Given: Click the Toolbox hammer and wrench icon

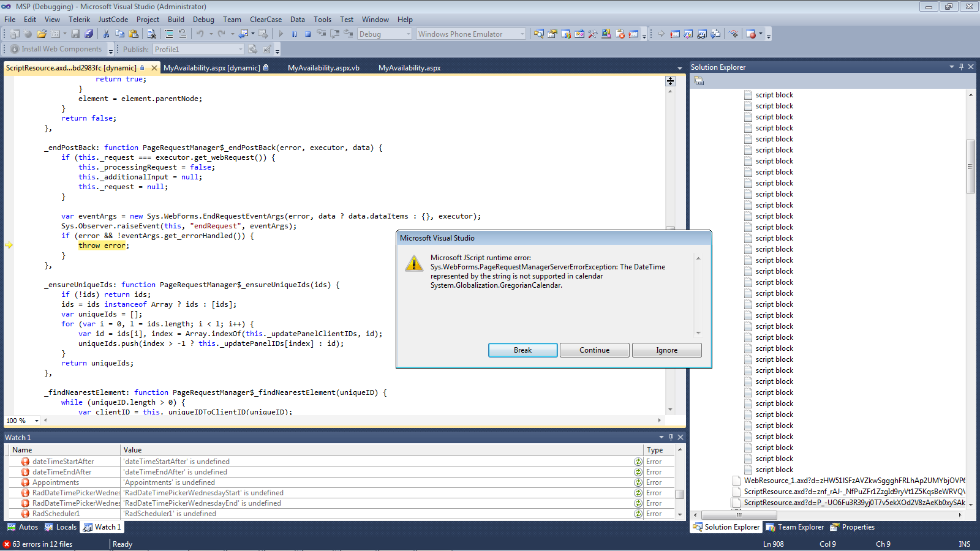Looking at the screenshot, I should point(592,34).
